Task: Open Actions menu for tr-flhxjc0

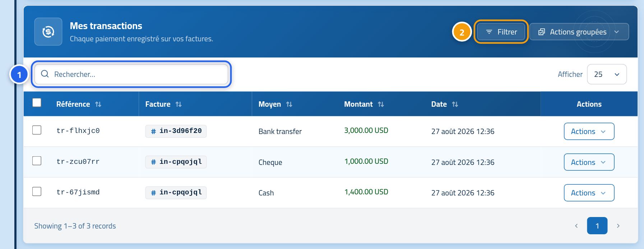Action: pyautogui.click(x=589, y=132)
